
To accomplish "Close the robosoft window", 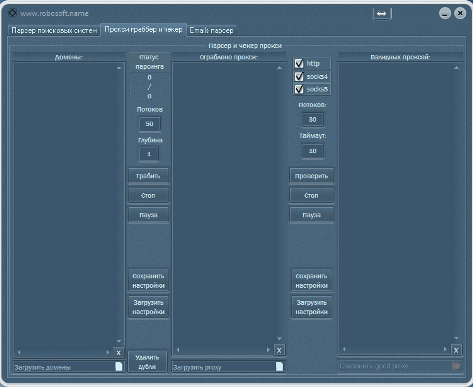I will tap(460, 13).
